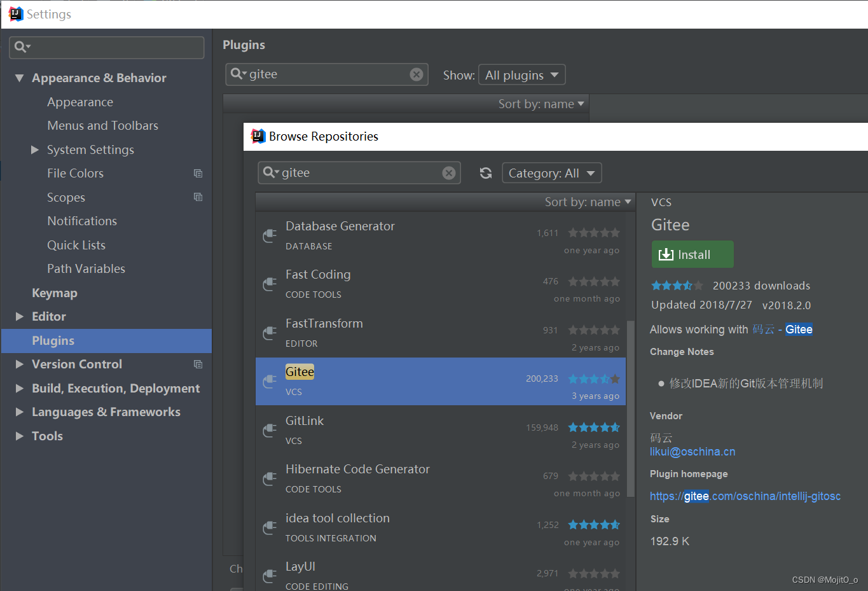This screenshot has height=591, width=868.
Task: Click plugin icon beside Hibernate Code Generator
Action: click(270, 479)
